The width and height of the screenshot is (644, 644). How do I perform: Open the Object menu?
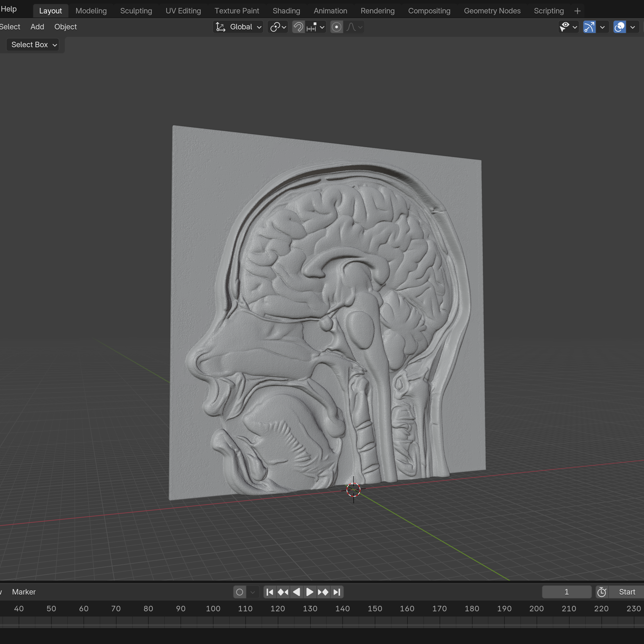65,27
